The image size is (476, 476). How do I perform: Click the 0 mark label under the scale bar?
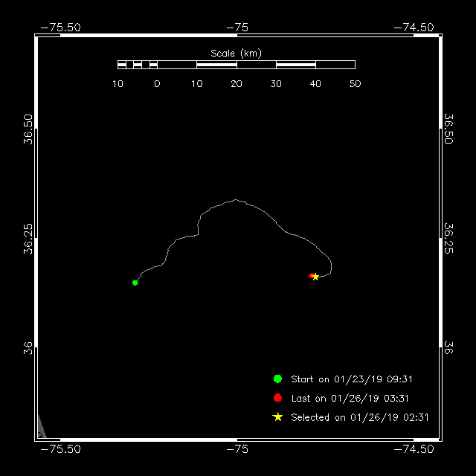157,84
